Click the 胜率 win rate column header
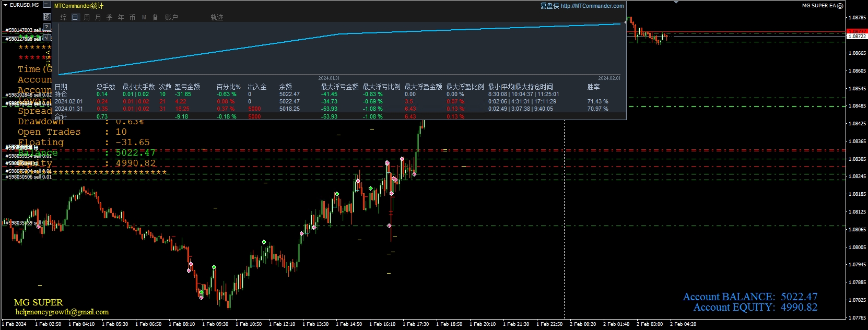 [x=593, y=87]
